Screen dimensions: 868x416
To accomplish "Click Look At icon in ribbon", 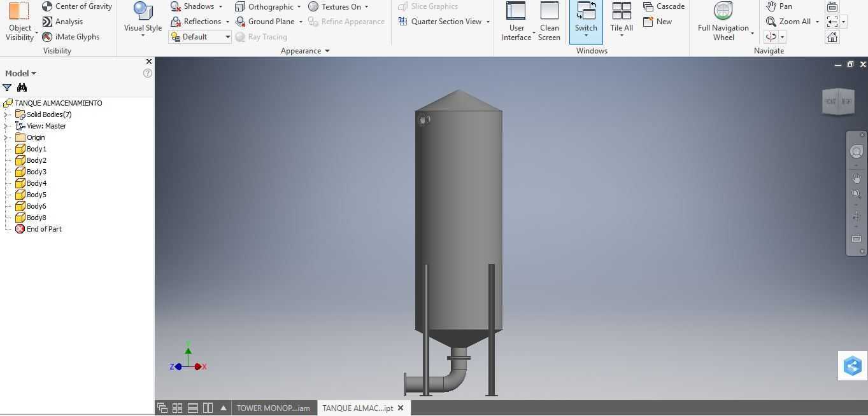I will click(832, 6).
